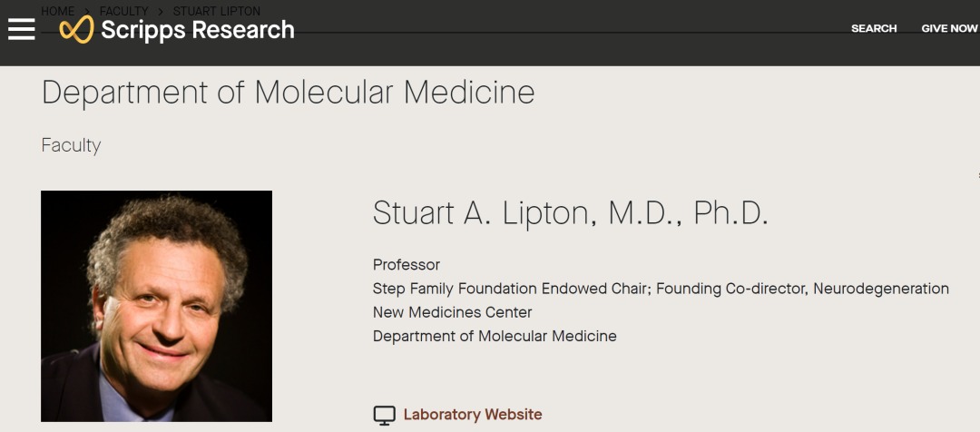Click the New Medicines Center text
The width and height of the screenshot is (980, 432).
tap(452, 312)
